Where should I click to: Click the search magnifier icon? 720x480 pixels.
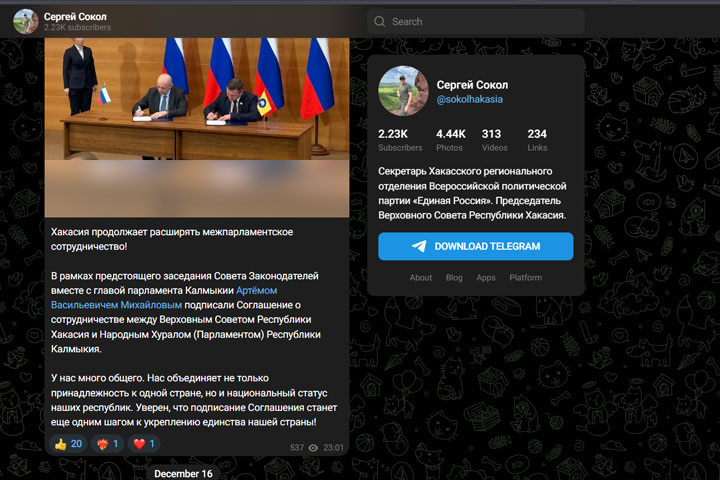tap(379, 22)
